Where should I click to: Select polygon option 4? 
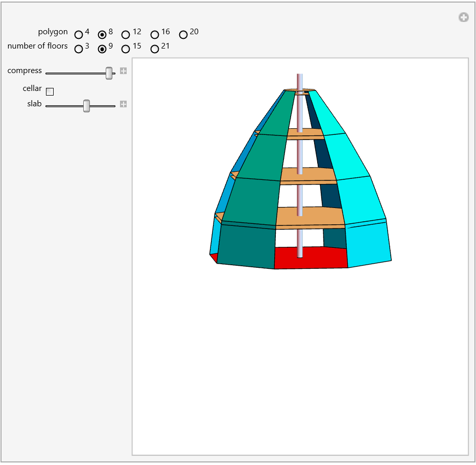click(79, 35)
